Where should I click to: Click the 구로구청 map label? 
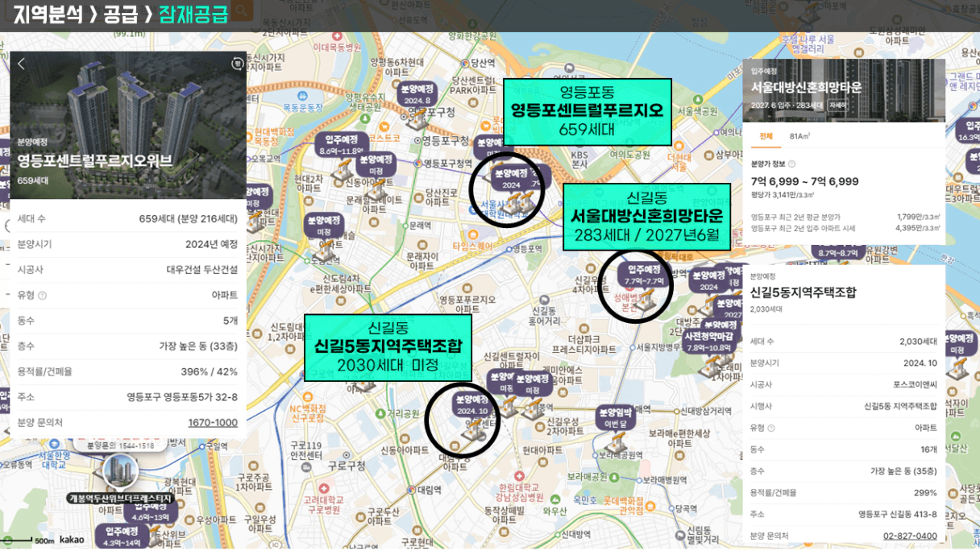tap(347, 466)
